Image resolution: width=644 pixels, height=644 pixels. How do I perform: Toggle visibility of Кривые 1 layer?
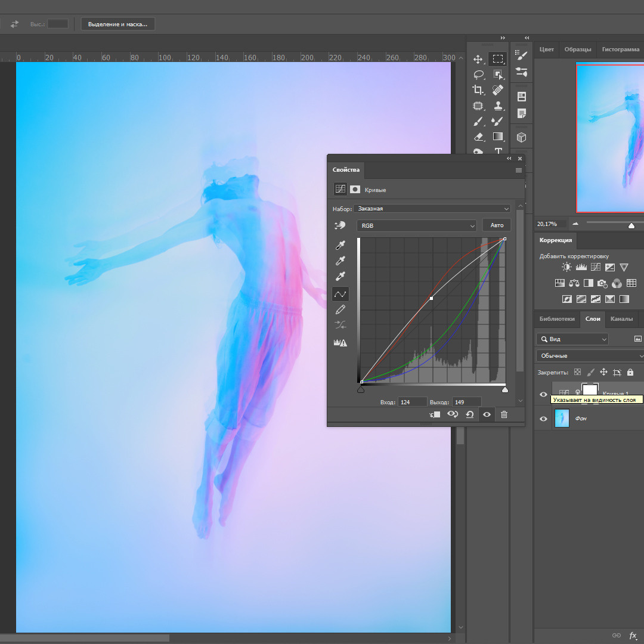coord(543,394)
